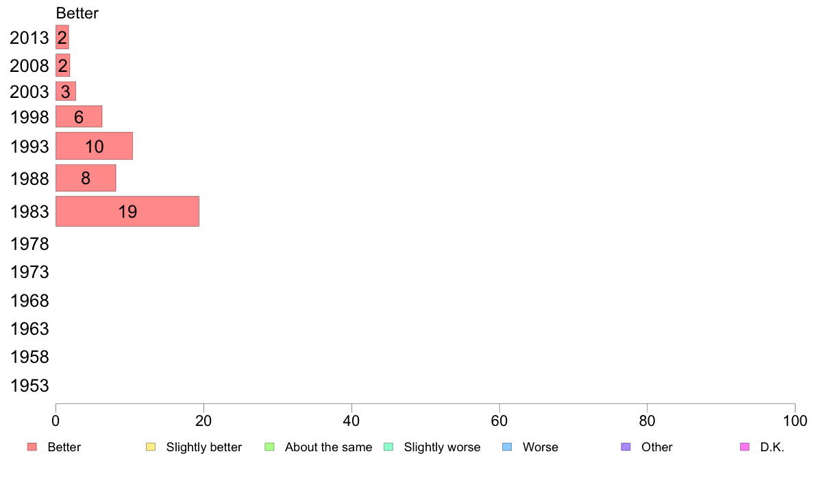
Task: Select the 1993 bar showing 10
Action: pyautogui.click(x=94, y=146)
